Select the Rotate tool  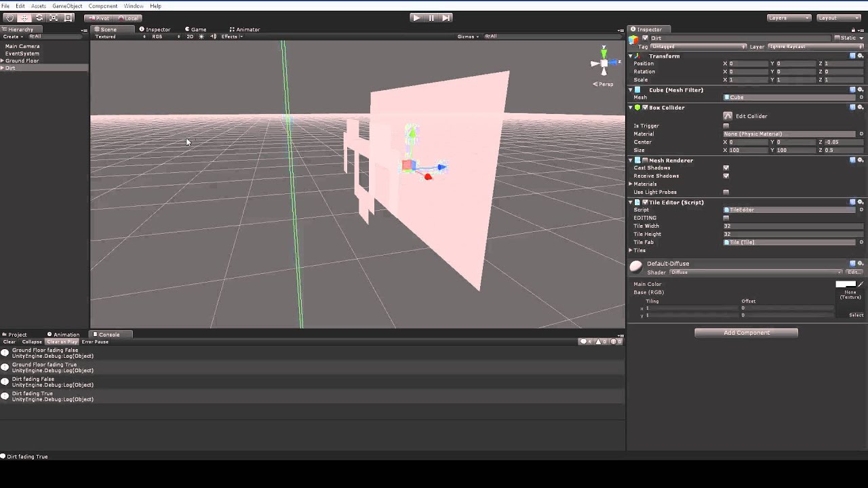(x=39, y=18)
